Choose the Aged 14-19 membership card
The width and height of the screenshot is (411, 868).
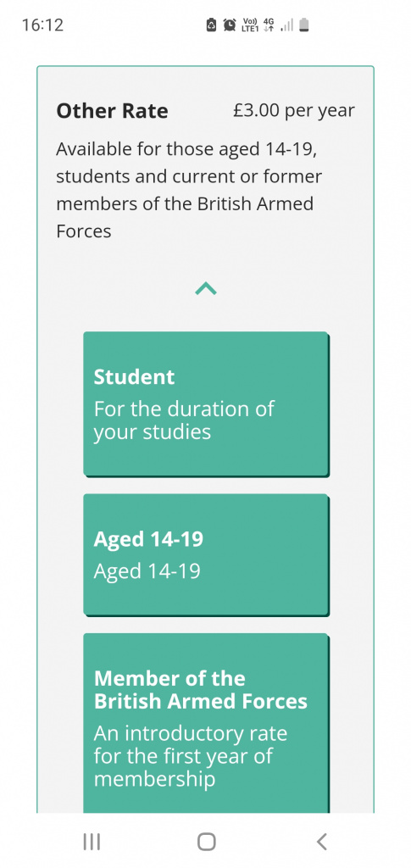pyautogui.click(x=206, y=554)
